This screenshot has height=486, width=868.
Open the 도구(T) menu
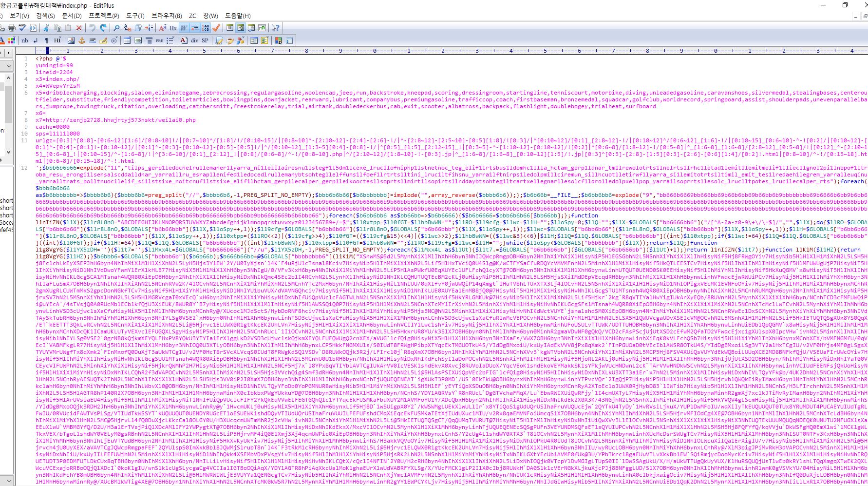135,16
